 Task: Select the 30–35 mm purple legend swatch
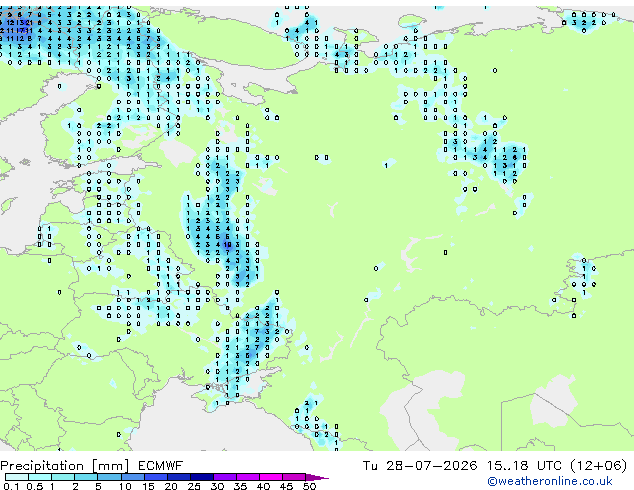[x=224, y=477]
